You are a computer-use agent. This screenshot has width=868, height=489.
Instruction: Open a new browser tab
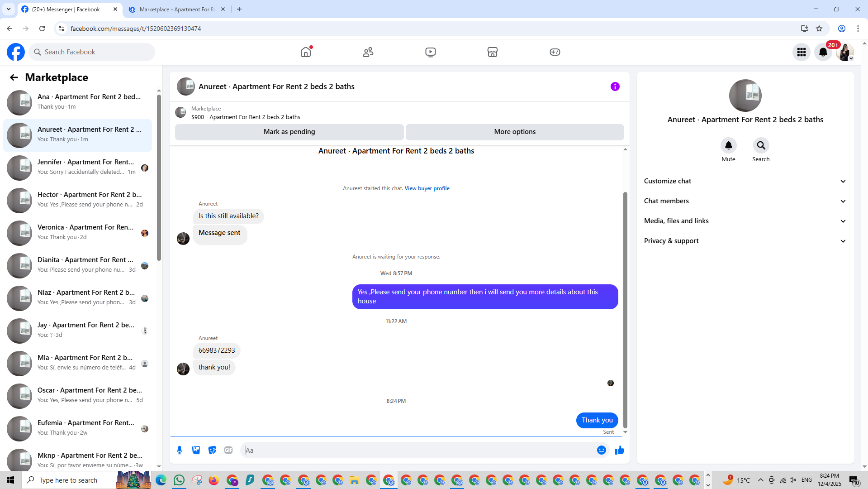[239, 9]
